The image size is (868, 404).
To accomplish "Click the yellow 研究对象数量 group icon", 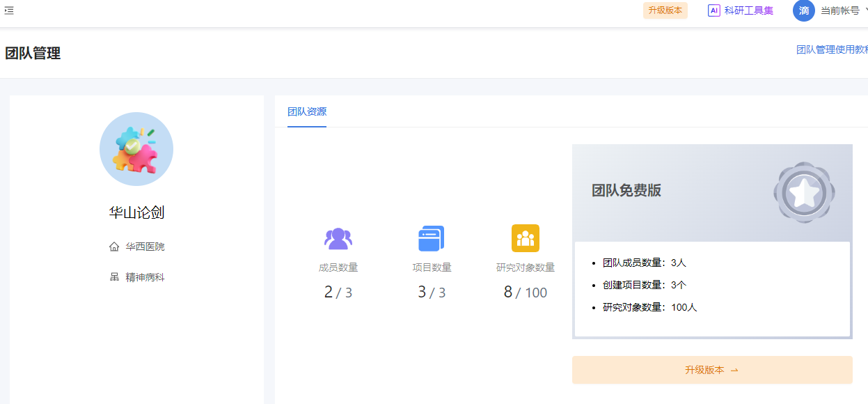I will [526, 238].
